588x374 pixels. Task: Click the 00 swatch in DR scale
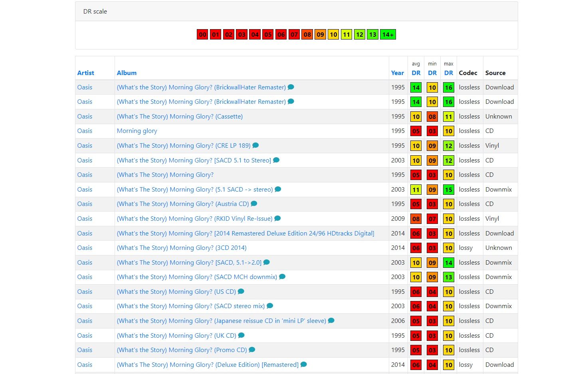tap(202, 34)
